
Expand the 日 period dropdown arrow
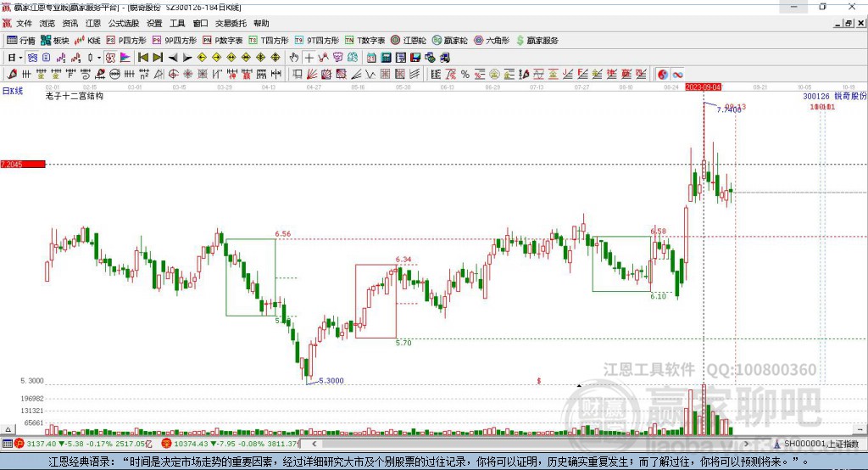[20, 58]
